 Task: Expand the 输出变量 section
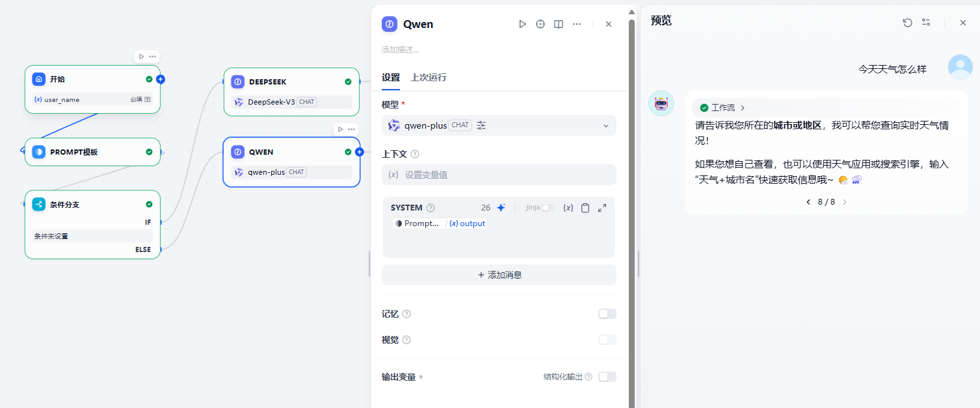click(x=402, y=377)
